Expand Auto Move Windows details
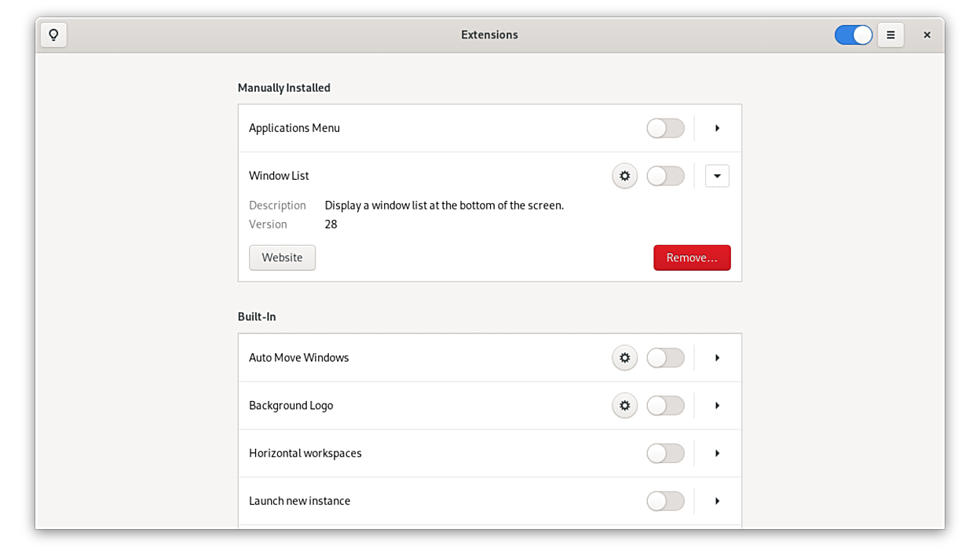This screenshot has height=551, width=980. [x=717, y=358]
